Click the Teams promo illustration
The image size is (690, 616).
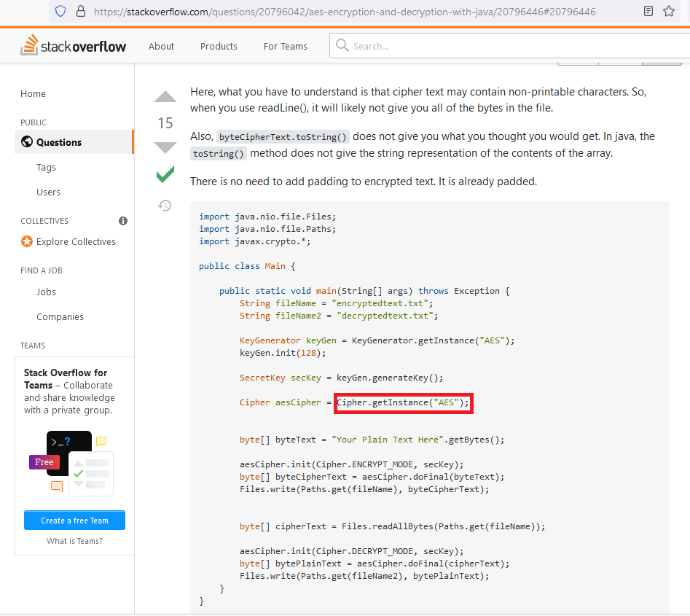click(71, 463)
